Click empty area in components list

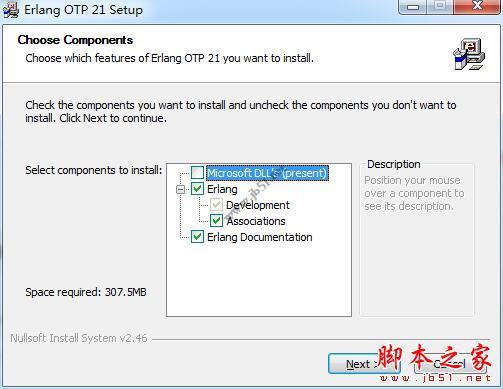click(x=259, y=280)
